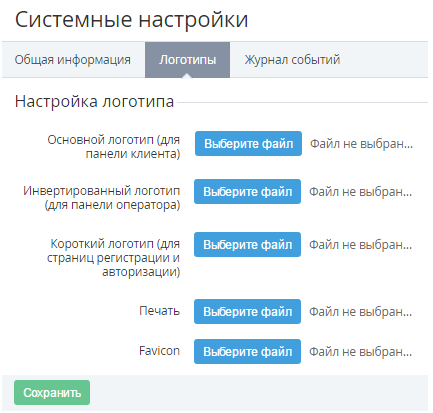Click the Настройка логотипа section heading
The width and height of the screenshot is (433, 413).
[x=94, y=101]
